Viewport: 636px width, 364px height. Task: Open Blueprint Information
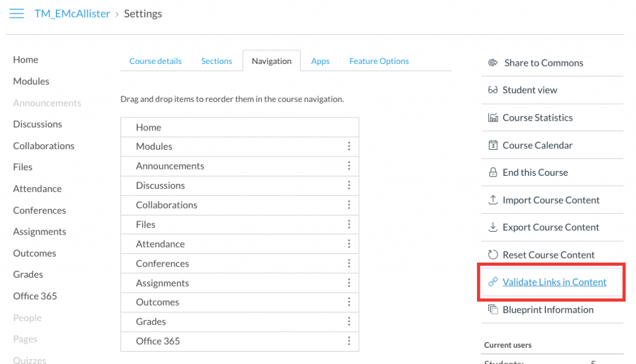pos(548,309)
